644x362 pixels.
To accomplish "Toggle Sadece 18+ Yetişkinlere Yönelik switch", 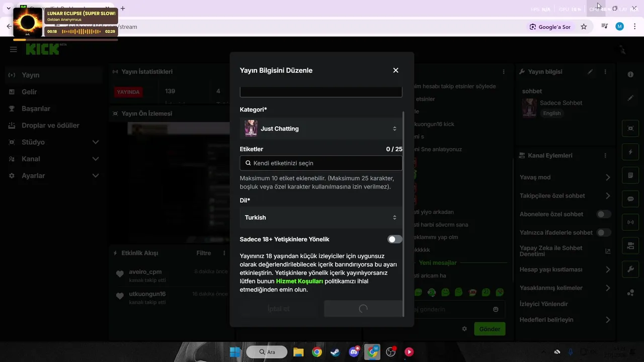I will coord(395,239).
